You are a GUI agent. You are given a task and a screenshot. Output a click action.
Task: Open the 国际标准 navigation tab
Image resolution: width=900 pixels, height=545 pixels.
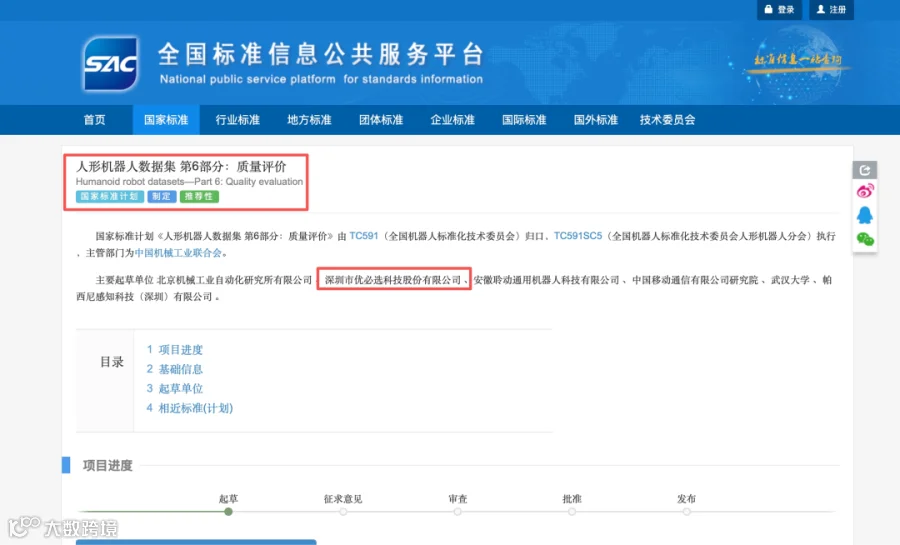(x=524, y=120)
